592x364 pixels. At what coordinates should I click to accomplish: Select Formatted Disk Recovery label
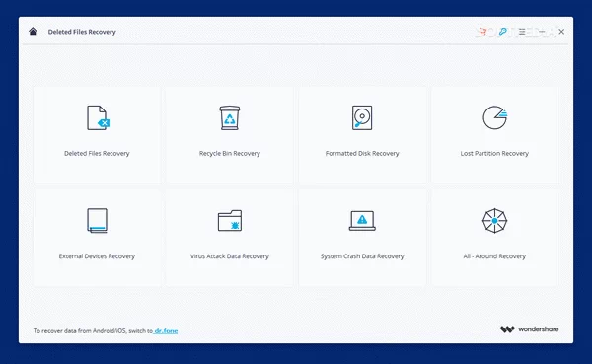[x=362, y=153]
